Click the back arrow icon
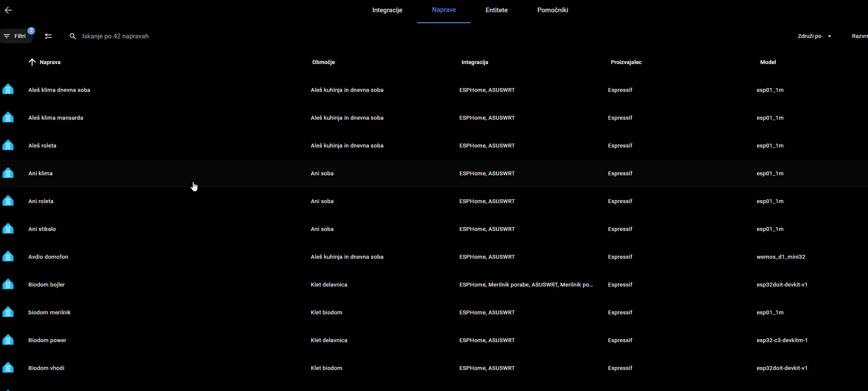 pos(8,10)
